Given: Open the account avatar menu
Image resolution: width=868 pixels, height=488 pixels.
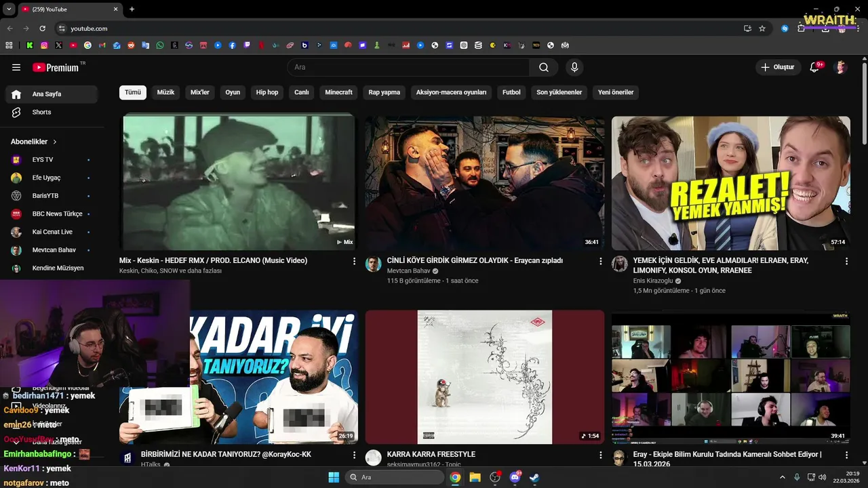Looking at the screenshot, I should pyautogui.click(x=841, y=67).
